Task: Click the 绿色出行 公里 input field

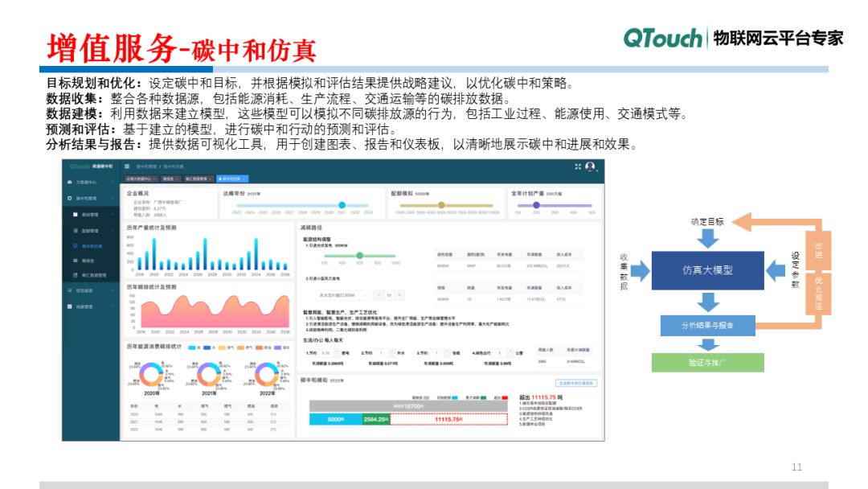Action: 503,353
